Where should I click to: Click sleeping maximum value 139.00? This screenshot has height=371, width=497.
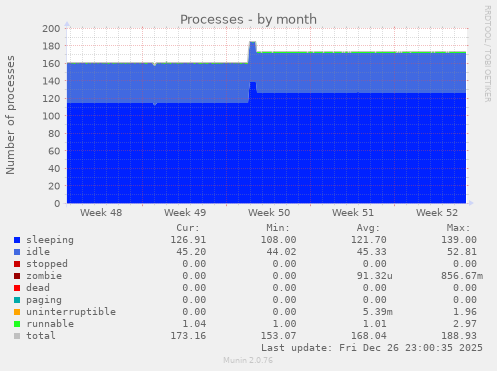coord(459,240)
